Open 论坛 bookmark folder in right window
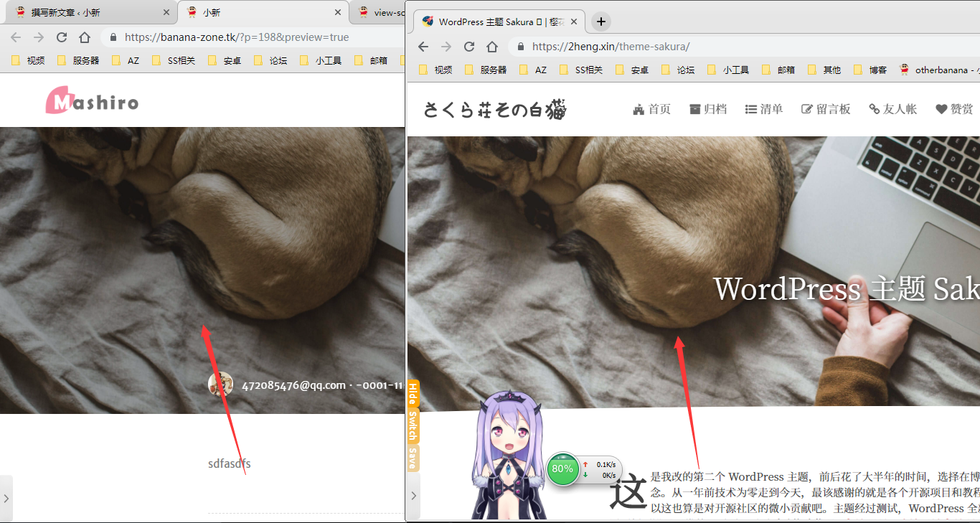Image resolution: width=980 pixels, height=523 pixels. [678, 70]
